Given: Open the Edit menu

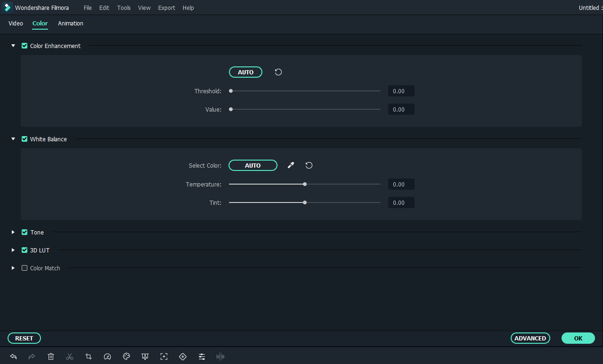Looking at the screenshot, I should [104, 8].
